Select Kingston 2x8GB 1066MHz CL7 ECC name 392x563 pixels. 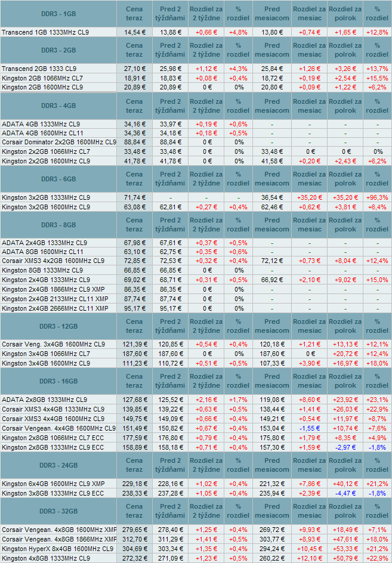tap(53, 438)
